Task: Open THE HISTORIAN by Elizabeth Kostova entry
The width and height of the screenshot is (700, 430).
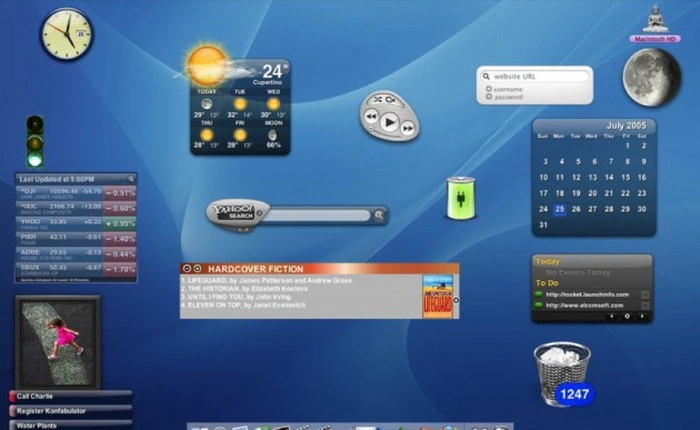Action: [x=244, y=288]
